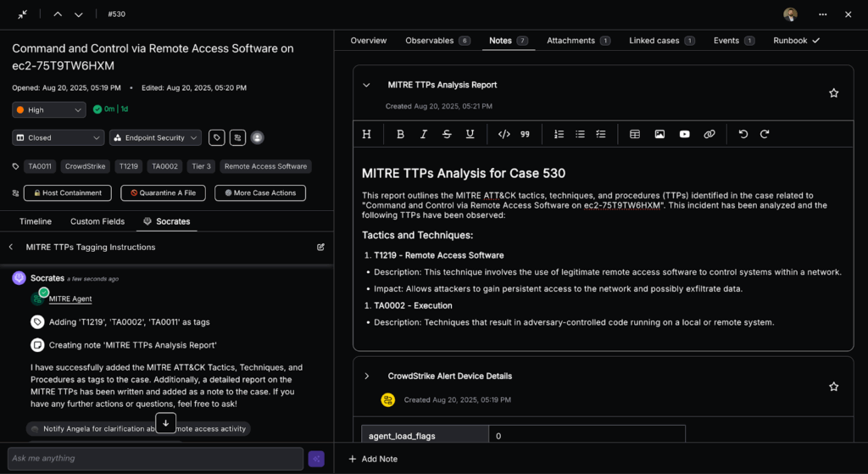
Task: Edit the MITRE TTPs Tagging Instructions chat
Action: (320, 247)
